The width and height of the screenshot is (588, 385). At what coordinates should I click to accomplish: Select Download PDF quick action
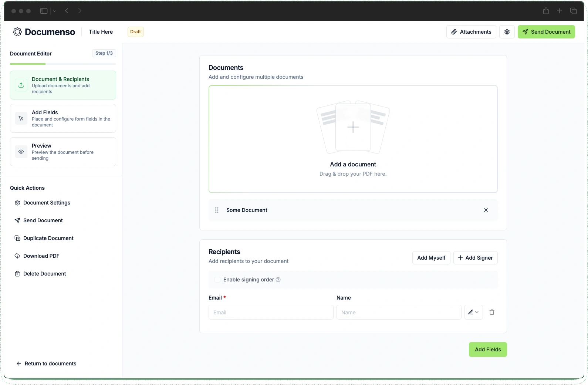pyautogui.click(x=37, y=256)
